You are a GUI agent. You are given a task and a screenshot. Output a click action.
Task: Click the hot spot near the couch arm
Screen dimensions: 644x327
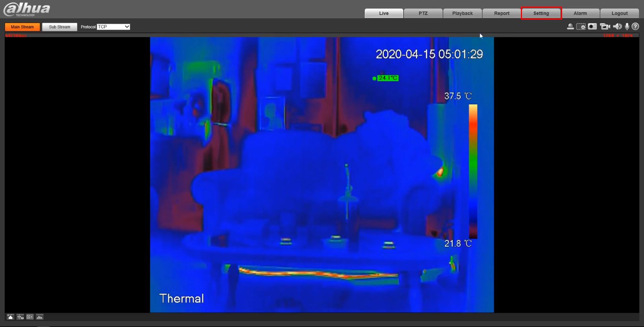pos(440,171)
